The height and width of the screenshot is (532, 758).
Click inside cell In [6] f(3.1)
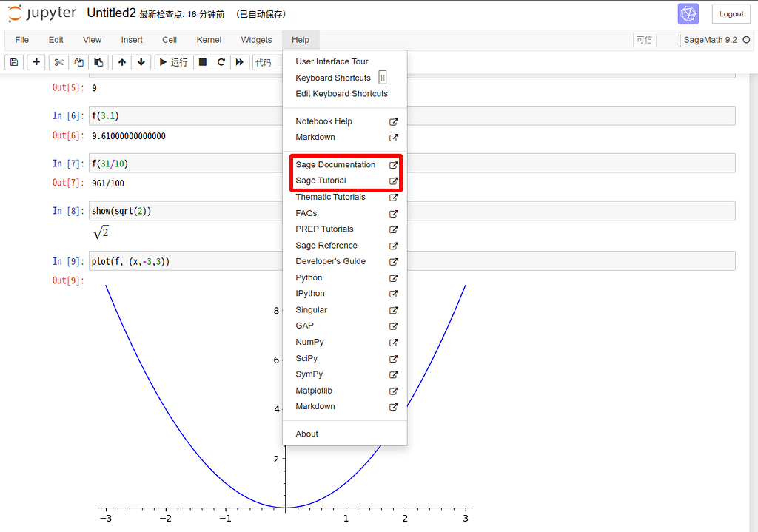click(x=412, y=116)
